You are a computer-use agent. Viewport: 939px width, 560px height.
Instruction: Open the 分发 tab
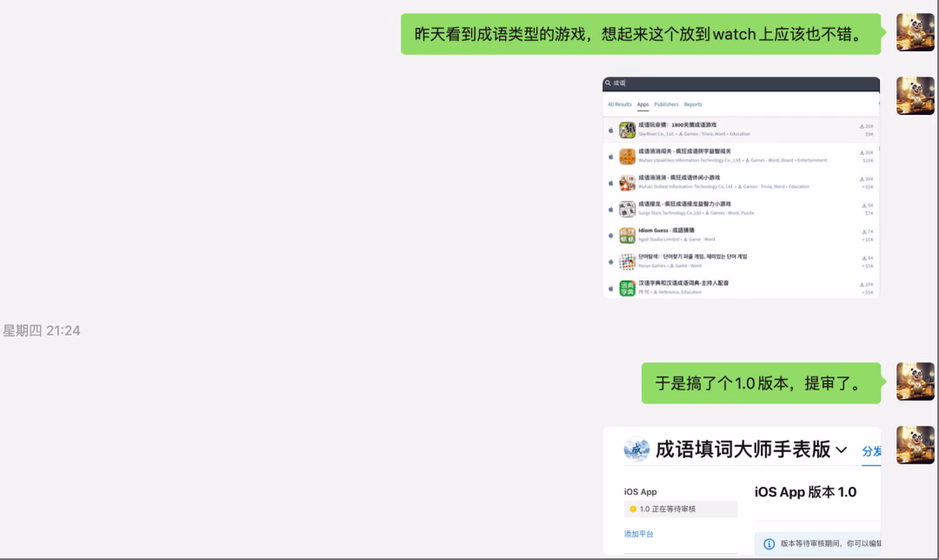click(871, 451)
